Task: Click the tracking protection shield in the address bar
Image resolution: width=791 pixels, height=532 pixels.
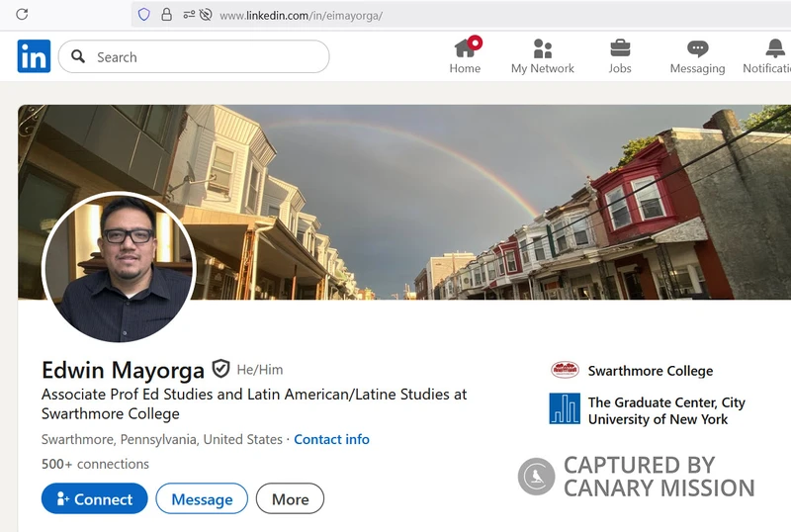Action: [144, 15]
